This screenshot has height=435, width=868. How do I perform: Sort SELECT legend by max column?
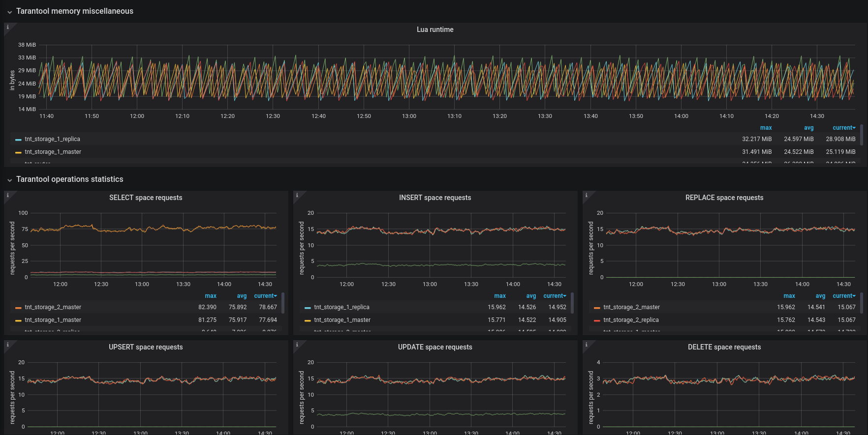point(211,296)
